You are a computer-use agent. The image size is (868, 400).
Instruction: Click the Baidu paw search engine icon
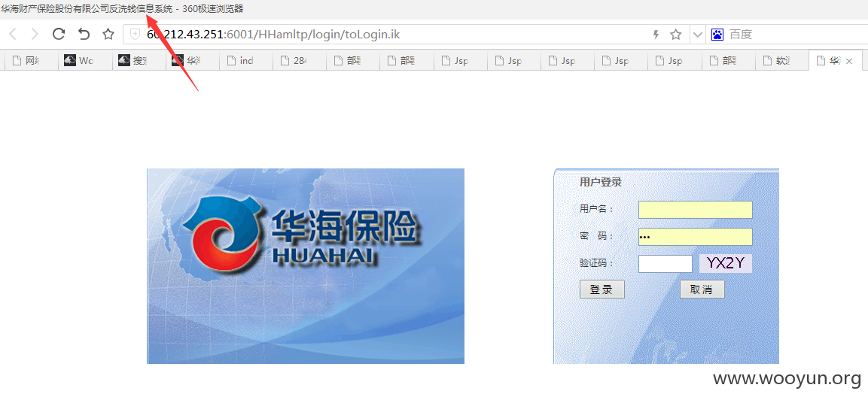click(717, 35)
